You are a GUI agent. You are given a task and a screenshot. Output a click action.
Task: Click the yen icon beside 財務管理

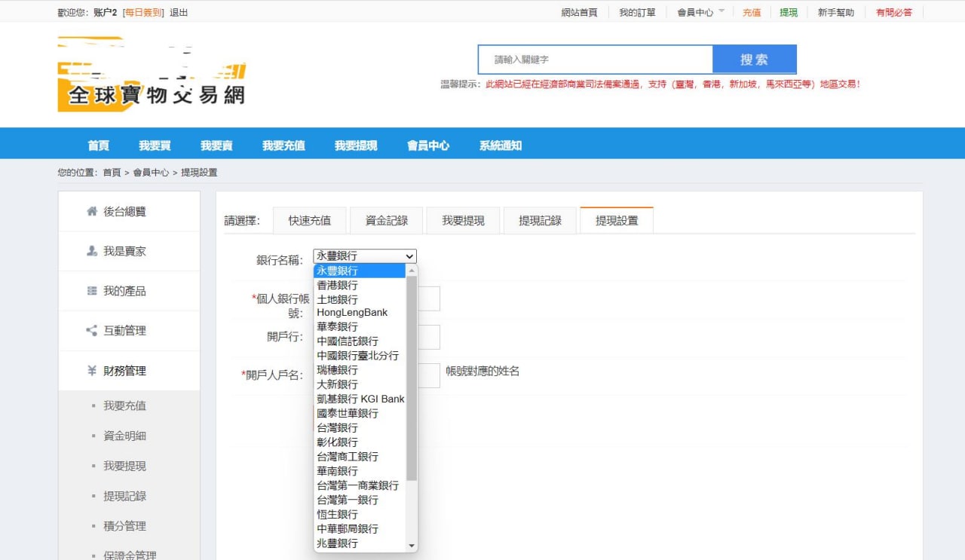point(92,370)
